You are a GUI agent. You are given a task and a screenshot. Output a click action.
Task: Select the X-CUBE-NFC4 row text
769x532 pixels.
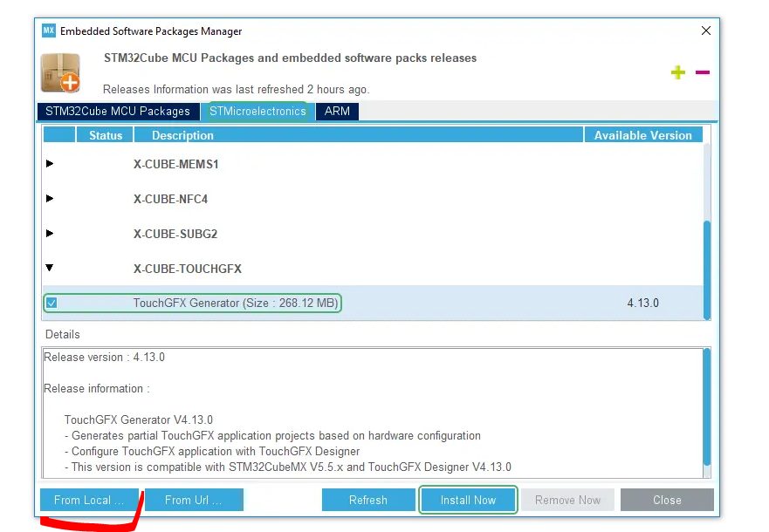click(x=171, y=199)
